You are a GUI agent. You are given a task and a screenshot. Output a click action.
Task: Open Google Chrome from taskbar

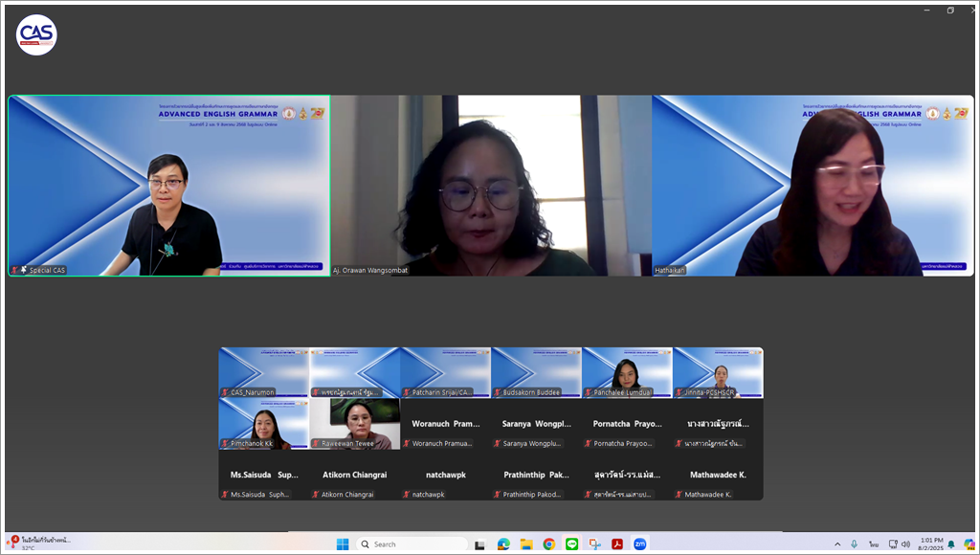point(549,544)
